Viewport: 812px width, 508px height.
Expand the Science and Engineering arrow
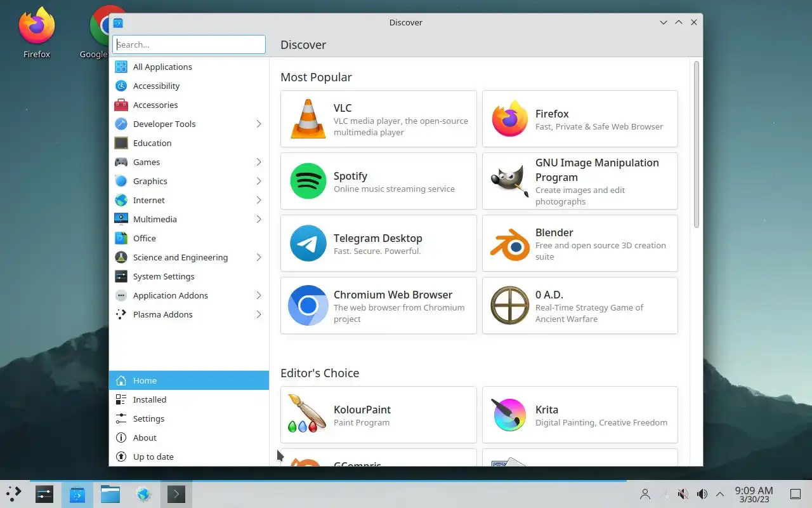pos(259,257)
